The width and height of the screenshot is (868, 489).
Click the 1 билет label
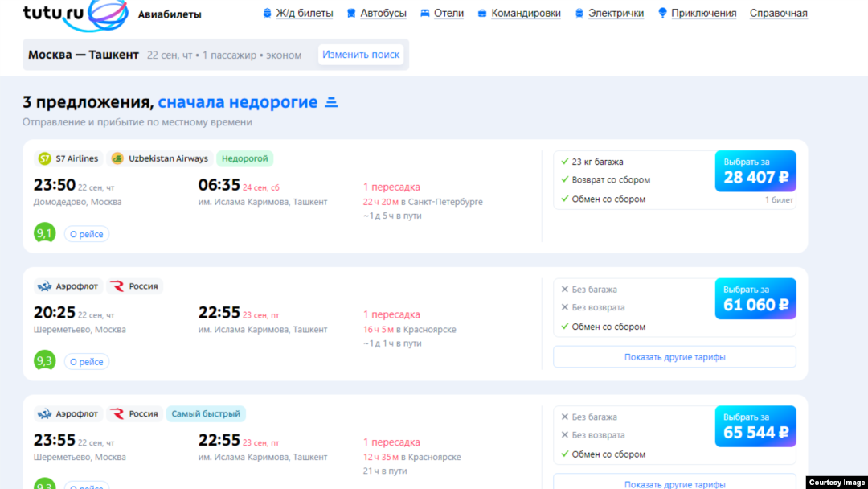pos(779,200)
